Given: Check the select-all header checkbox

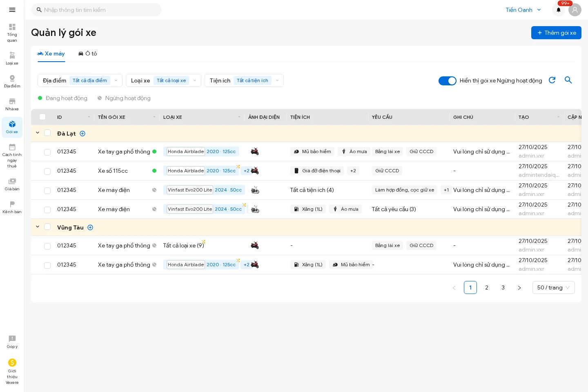Looking at the screenshot, I should tap(42, 117).
